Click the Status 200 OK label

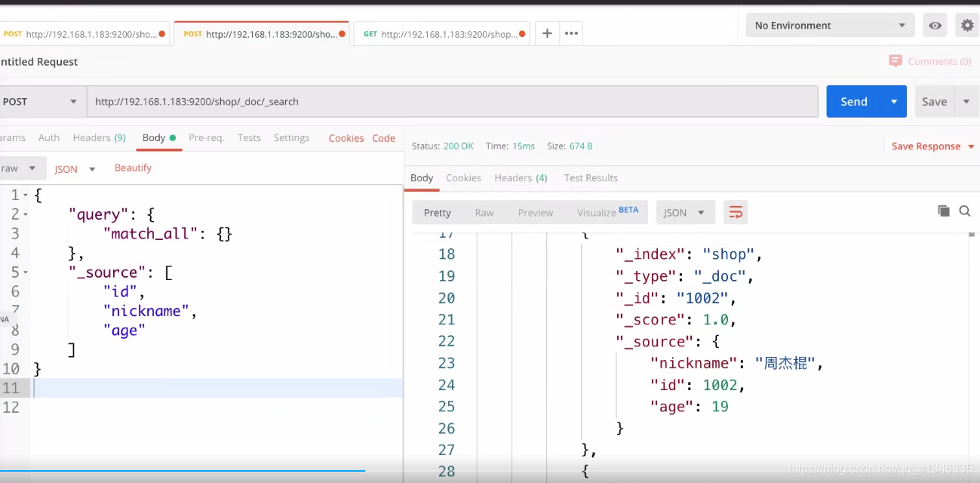click(x=443, y=146)
